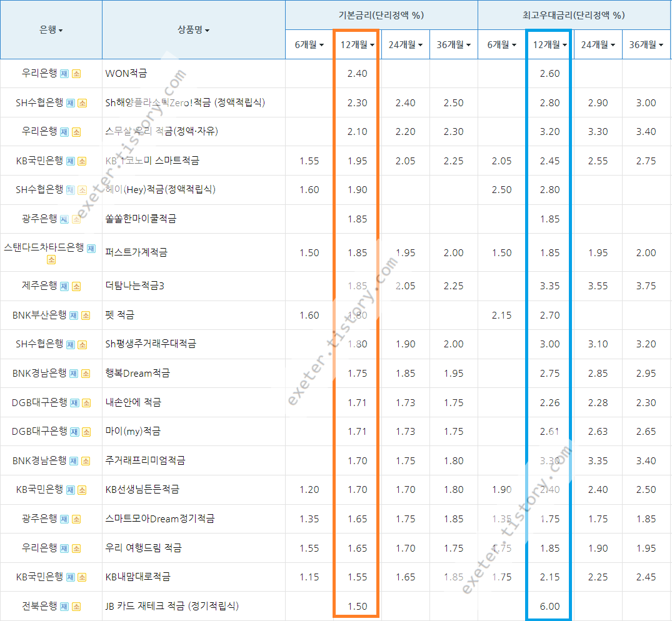The width and height of the screenshot is (672, 621).
Task: Select the 전북은행 bank name
Action: [x=39, y=606]
